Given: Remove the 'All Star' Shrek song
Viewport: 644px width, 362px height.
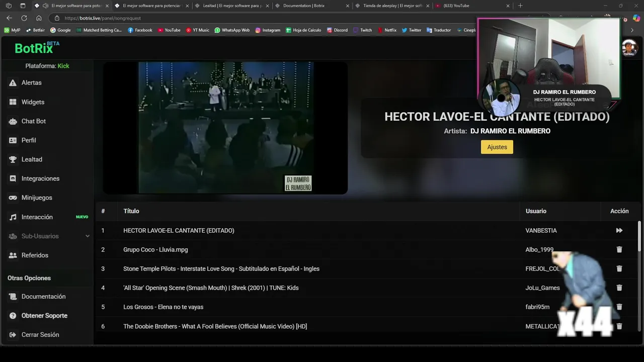Looking at the screenshot, I should pyautogui.click(x=619, y=288).
